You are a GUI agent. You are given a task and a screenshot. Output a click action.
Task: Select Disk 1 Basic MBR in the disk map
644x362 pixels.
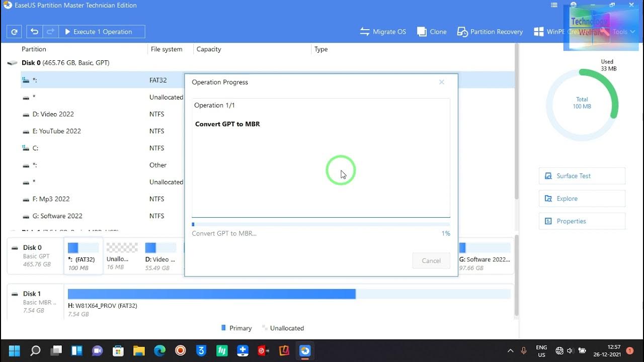36,302
